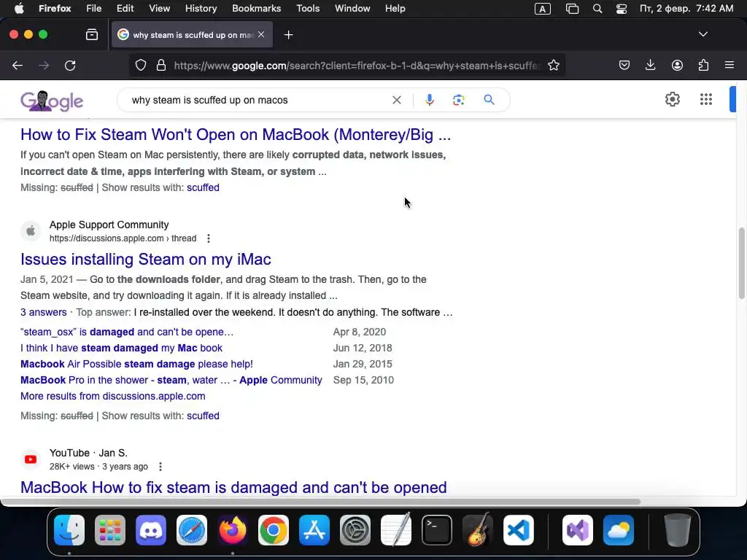Viewport: 747px width, 560px height.
Task: Open the '3 answers' link
Action: (43, 312)
